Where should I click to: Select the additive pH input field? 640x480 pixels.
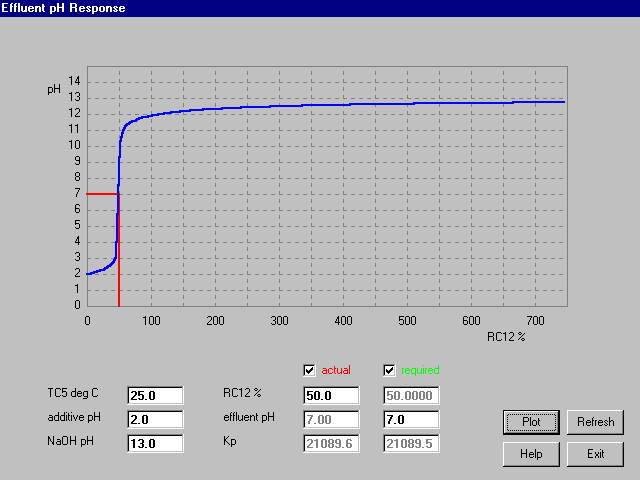[x=155, y=419]
